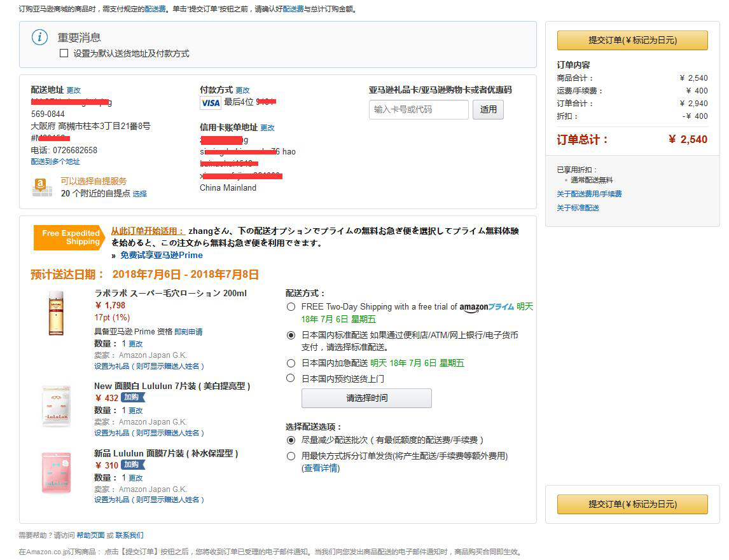Click the 加购 badge beside ¥432
Image resolution: width=729 pixels, height=560 pixels.
(x=133, y=397)
